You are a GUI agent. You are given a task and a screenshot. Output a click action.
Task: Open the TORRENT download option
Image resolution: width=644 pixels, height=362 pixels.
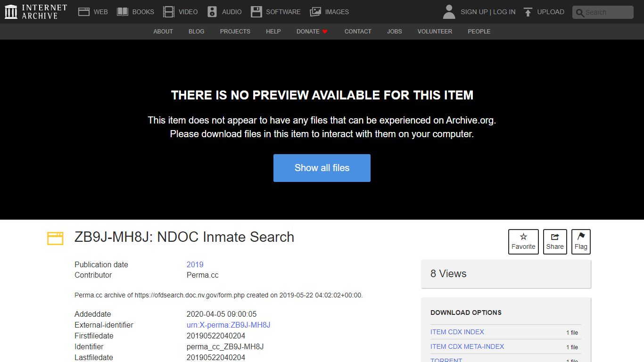pos(446,360)
